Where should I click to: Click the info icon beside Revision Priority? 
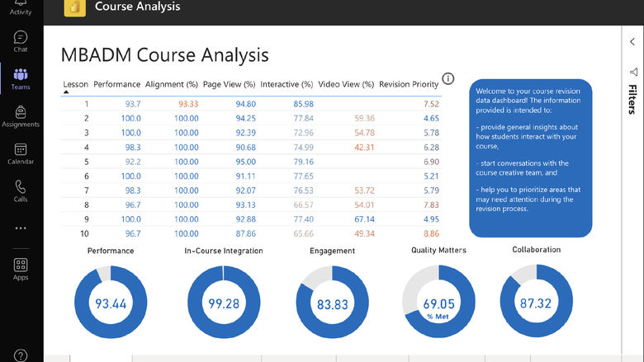(x=448, y=78)
